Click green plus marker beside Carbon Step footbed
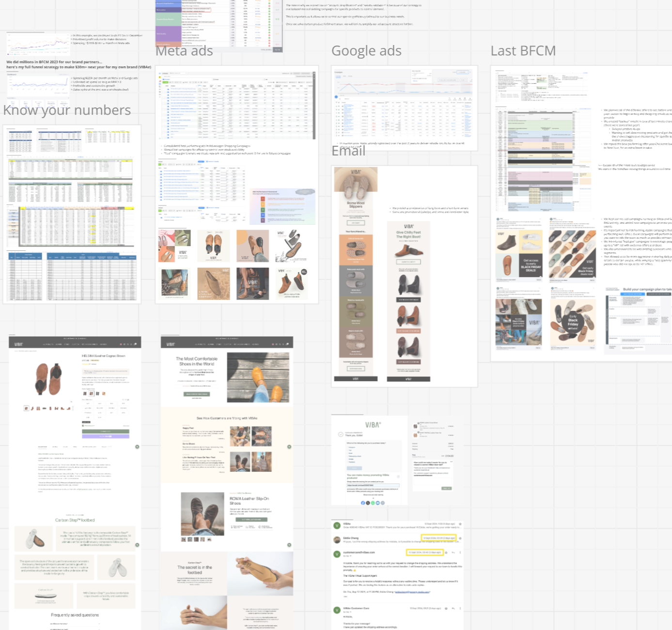 click(x=137, y=545)
